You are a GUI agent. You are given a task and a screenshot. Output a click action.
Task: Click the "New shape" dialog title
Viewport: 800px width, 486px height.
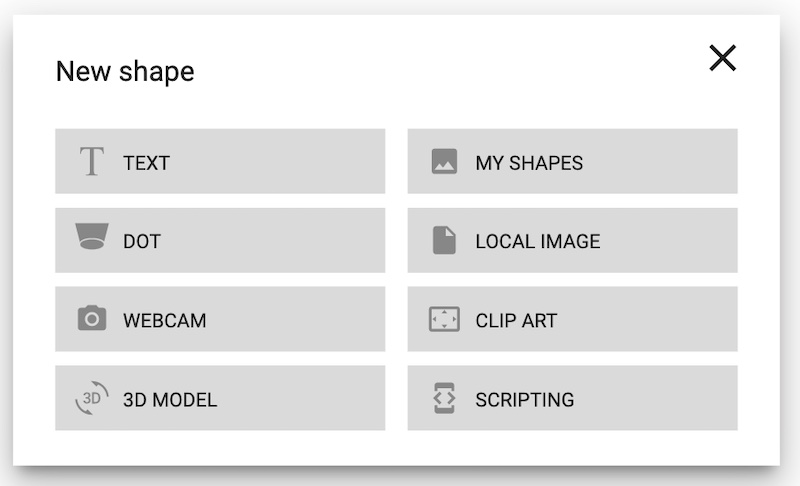coord(125,71)
